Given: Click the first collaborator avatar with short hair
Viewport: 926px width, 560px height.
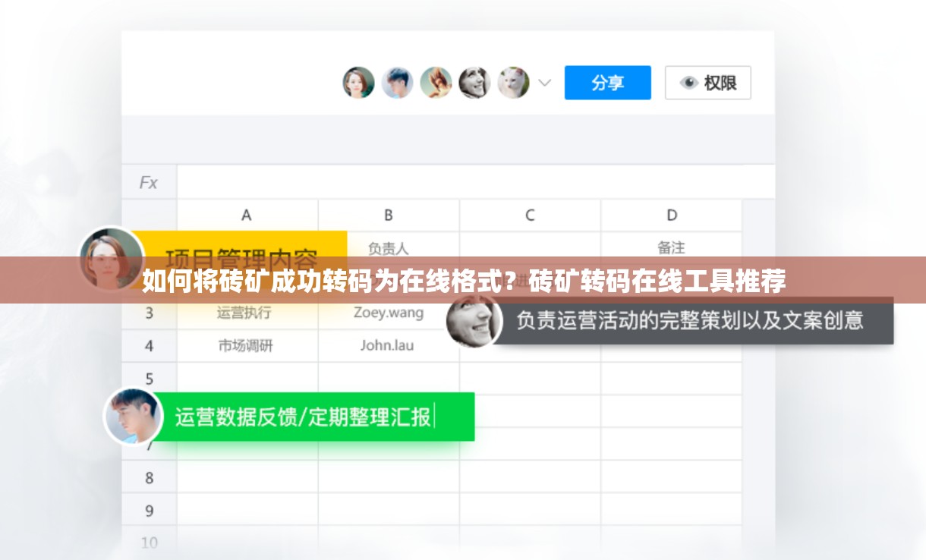Looking at the screenshot, I should coord(359,83).
